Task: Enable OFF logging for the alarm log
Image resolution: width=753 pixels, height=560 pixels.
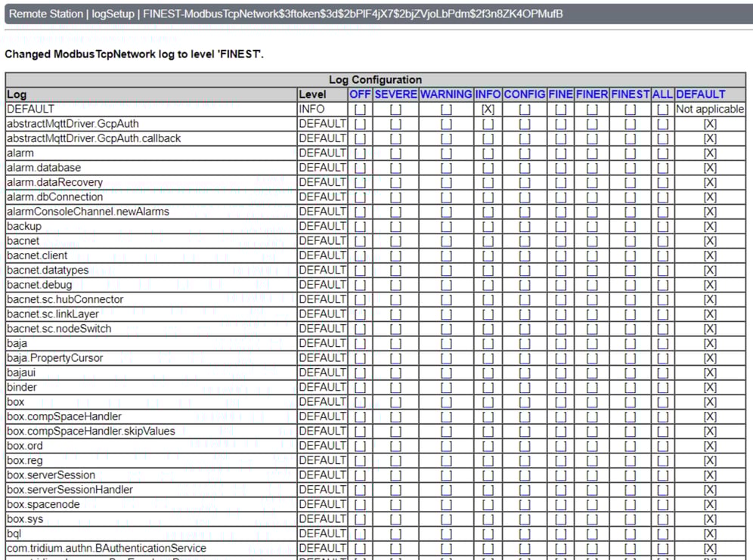Action: click(x=361, y=153)
